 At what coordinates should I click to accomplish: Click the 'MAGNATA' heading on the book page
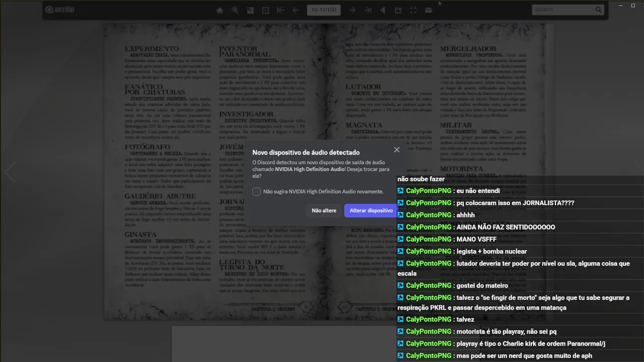364,125
